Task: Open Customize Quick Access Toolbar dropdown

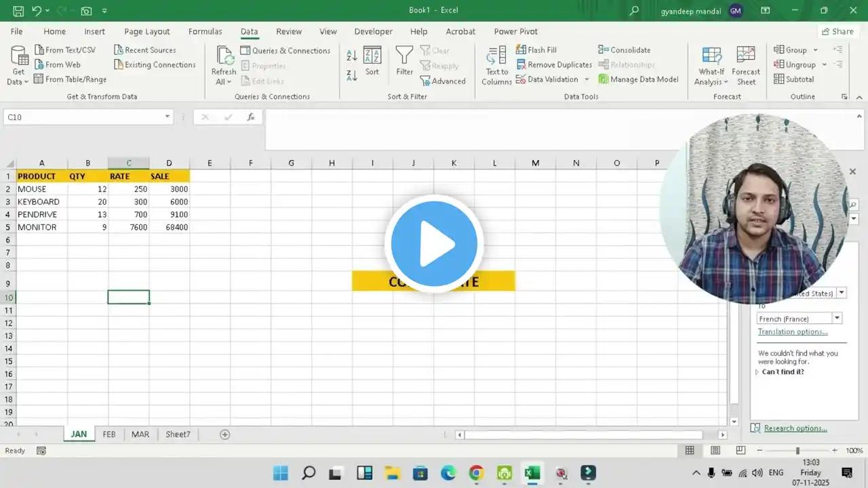Action: pos(104,11)
